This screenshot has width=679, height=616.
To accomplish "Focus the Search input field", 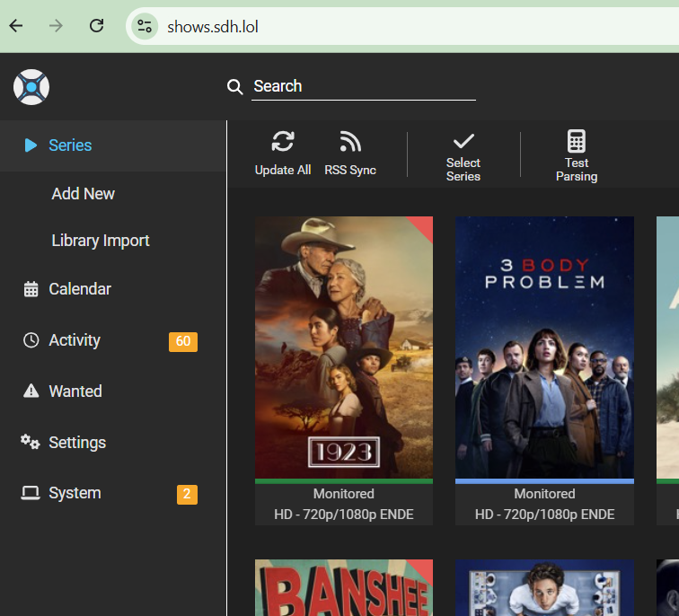I will (364, 86).
